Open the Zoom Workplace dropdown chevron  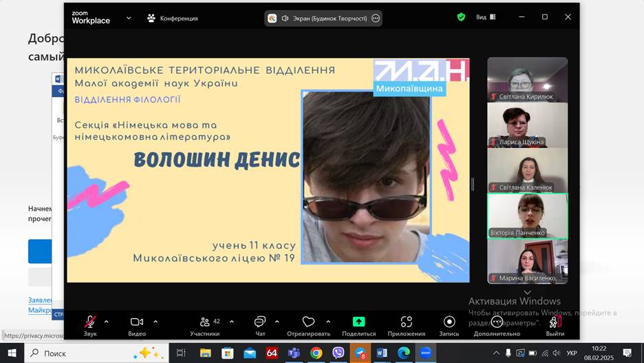click(129, 18)
